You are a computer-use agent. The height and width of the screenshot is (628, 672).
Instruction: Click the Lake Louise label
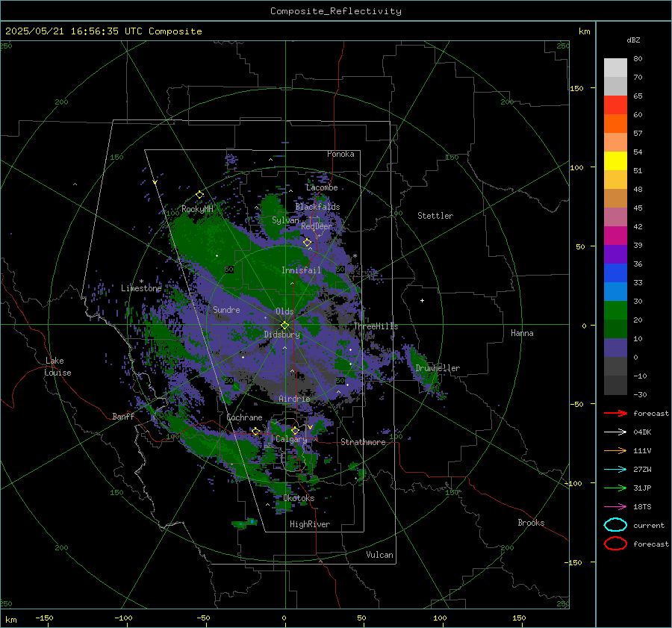57,367
